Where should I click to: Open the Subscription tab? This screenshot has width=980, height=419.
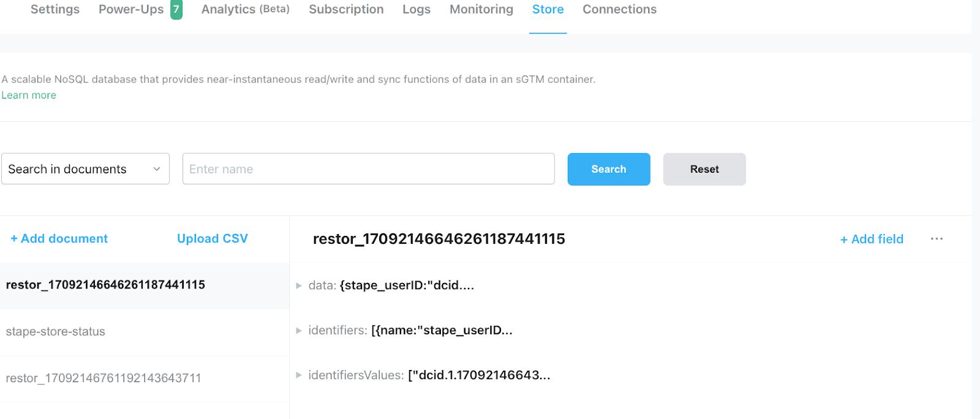346,9
